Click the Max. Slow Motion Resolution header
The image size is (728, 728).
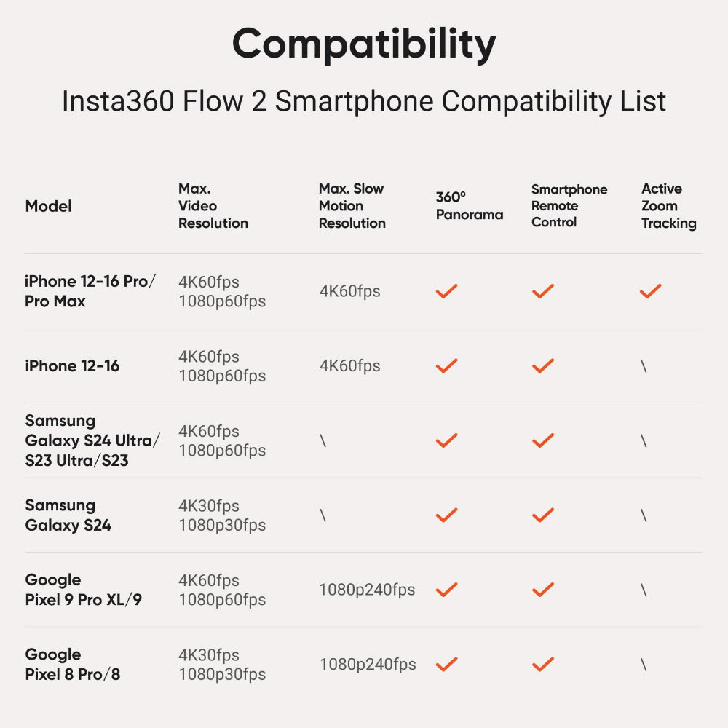[352, 206]
